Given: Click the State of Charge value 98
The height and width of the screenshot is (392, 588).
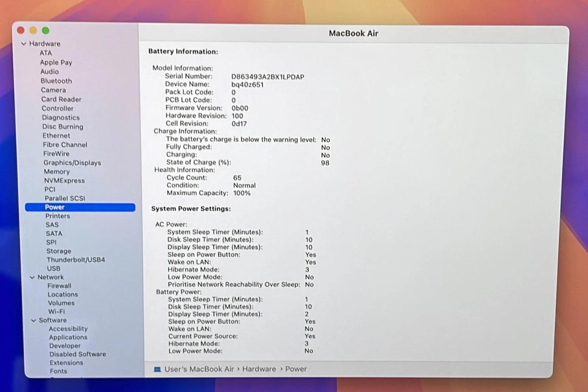Looking at the screenshot, I should [x=325, y=163].
